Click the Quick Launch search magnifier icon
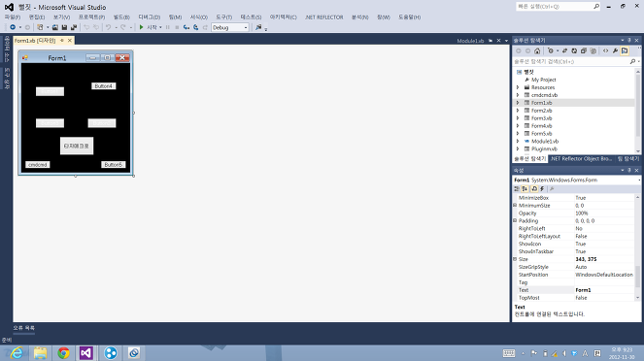Screen dimensions: 644x361 coord(596,7)
